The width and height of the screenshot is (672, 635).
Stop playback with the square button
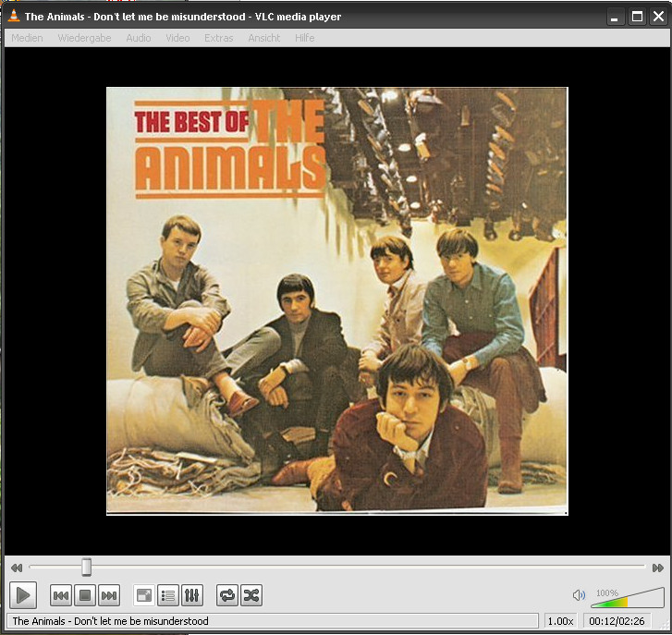(85, 595)
